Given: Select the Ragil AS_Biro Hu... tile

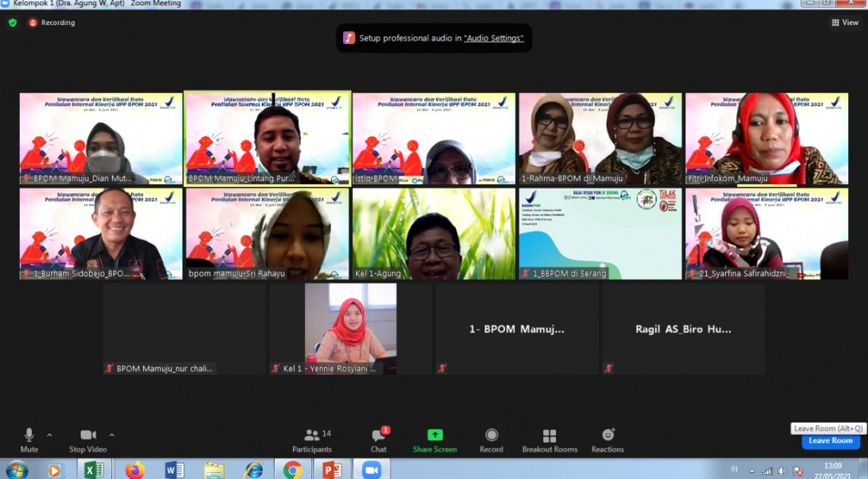Looking at the screenshot, I should pos(684,328).
